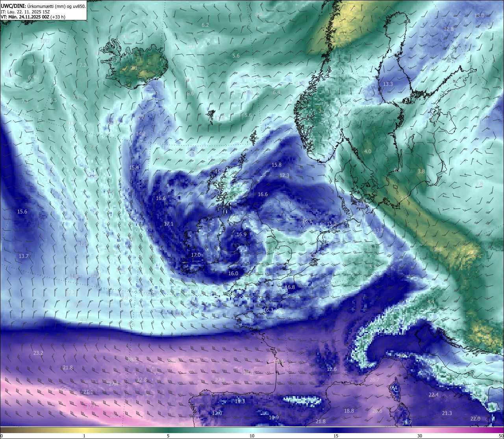Select map value '15.6' on the left edge
504x439 pixels.
(x=22, y=212)
